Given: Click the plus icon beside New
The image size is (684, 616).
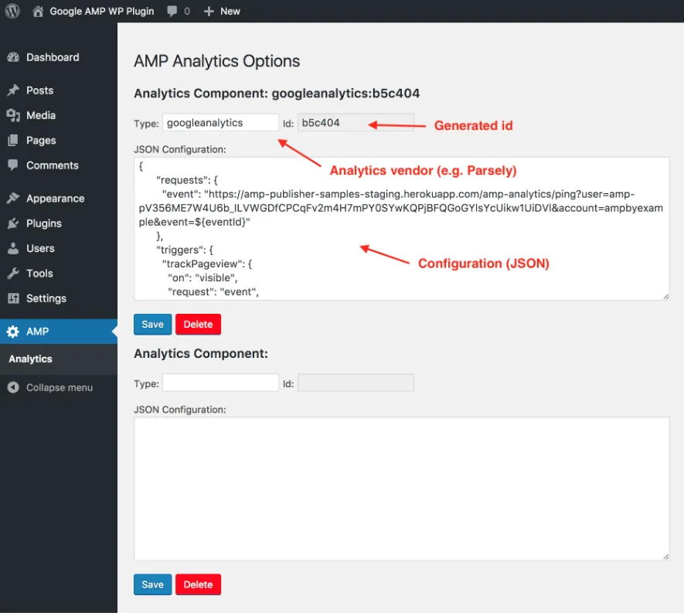Looking at the screenshot, I should pos(209,12).
